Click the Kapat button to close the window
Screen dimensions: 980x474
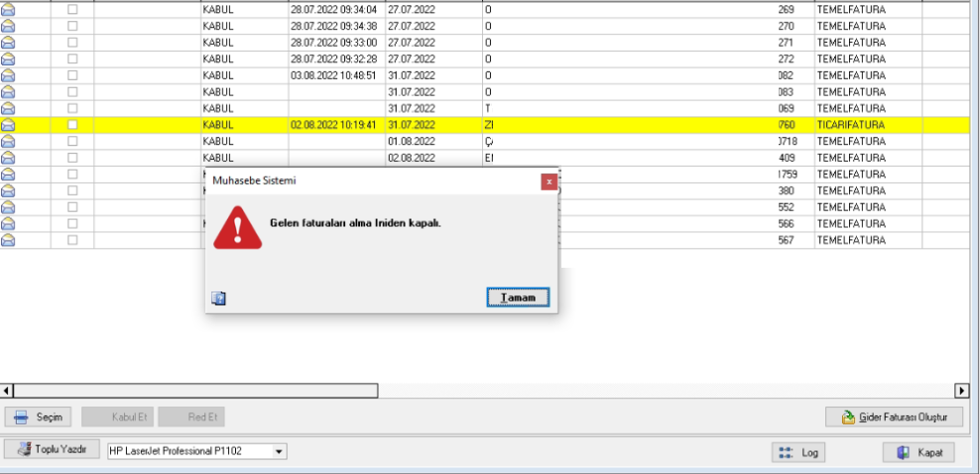click(919, 452)
